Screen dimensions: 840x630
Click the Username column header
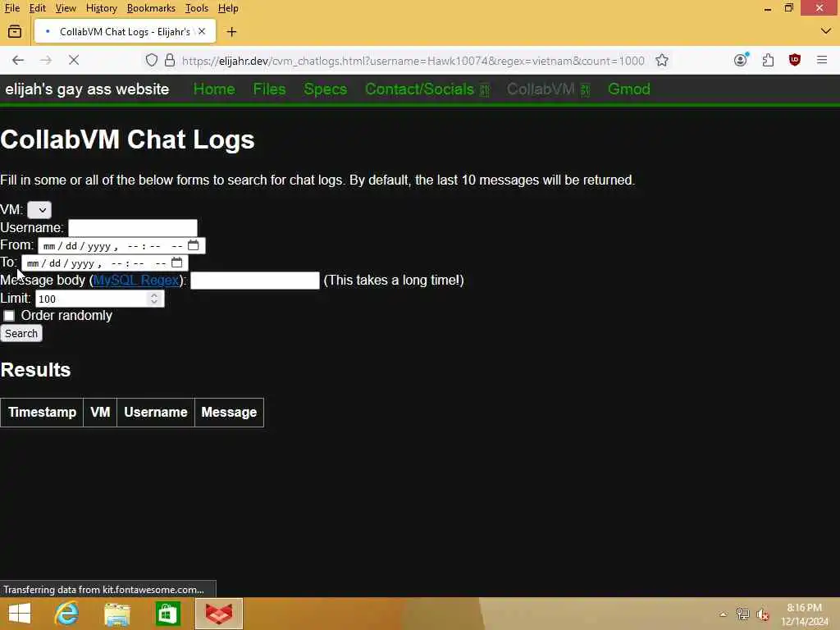156,412
